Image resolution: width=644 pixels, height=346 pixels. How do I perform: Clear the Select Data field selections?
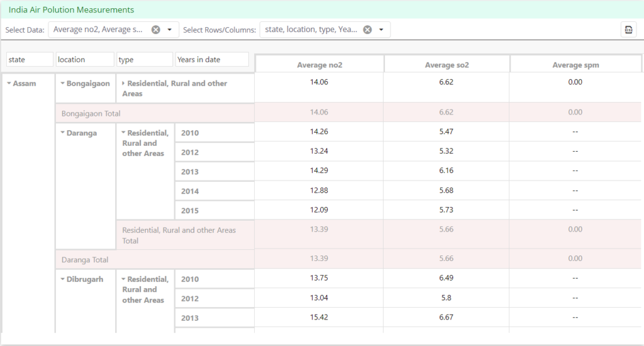coord(156,30)
